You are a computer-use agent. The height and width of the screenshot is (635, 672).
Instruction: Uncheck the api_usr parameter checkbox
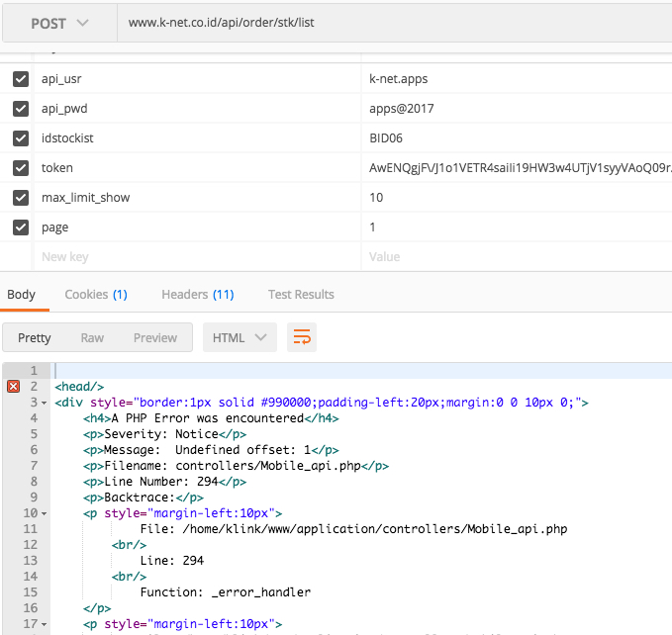tap(21, 79)
